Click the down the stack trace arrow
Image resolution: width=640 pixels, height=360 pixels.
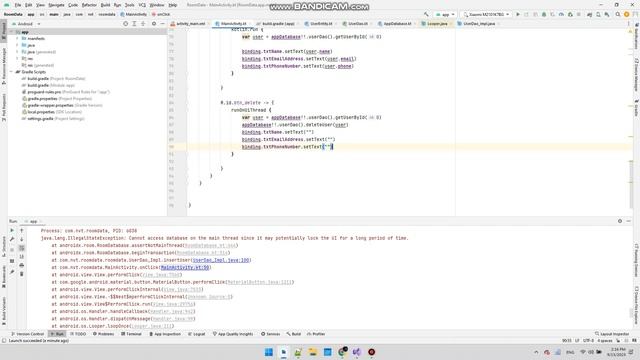(22, 239)
